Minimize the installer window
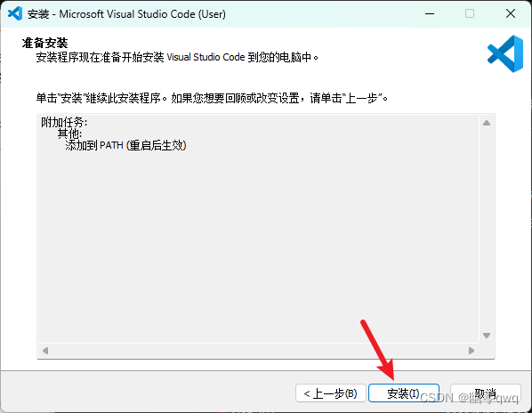Image resolution: width=532 pixels, height=413 pixels. pos(430,14)
